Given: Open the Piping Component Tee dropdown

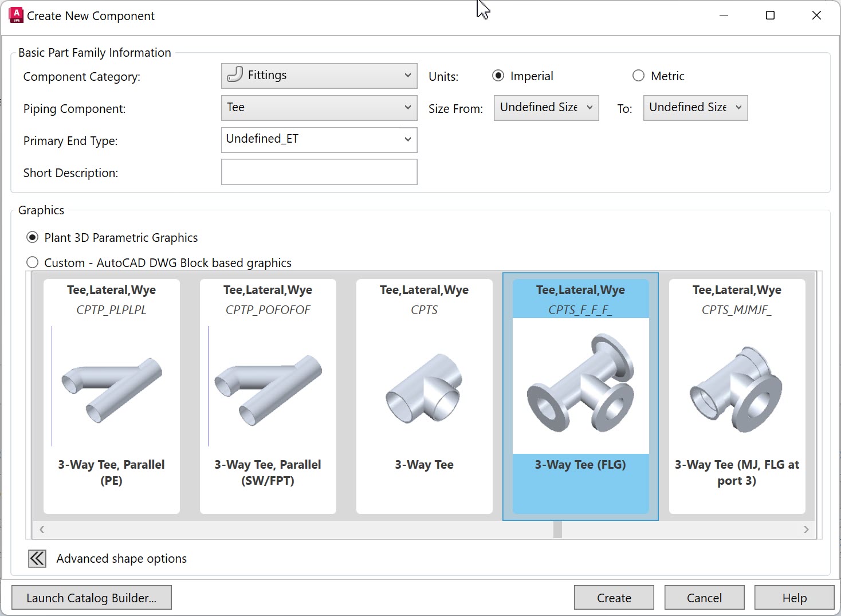Looking at the screenshot, I should pyautogui.click(x=319, y=108).
